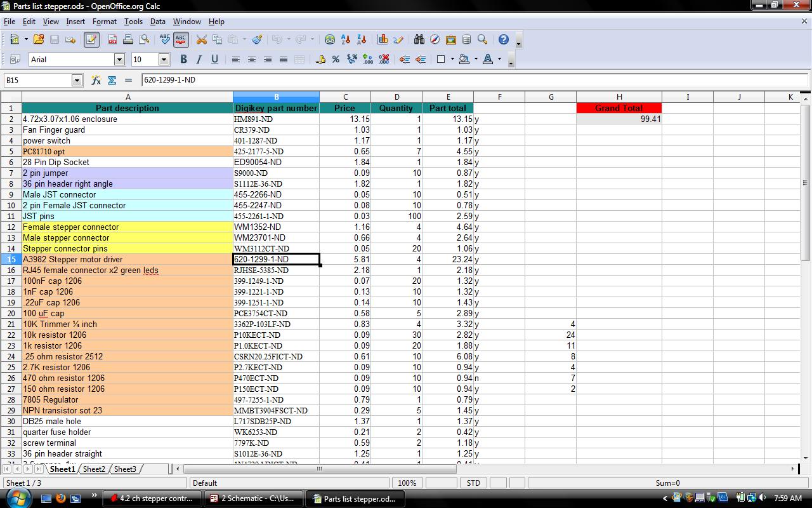Click the Hyperlink icon
The image size is (812, 508).
coord(330,39)
